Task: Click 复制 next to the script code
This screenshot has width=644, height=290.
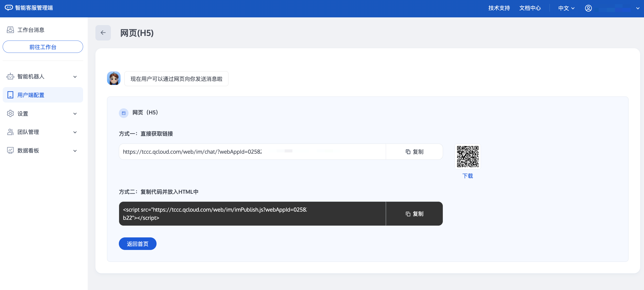Action: [x=414, y=214]
